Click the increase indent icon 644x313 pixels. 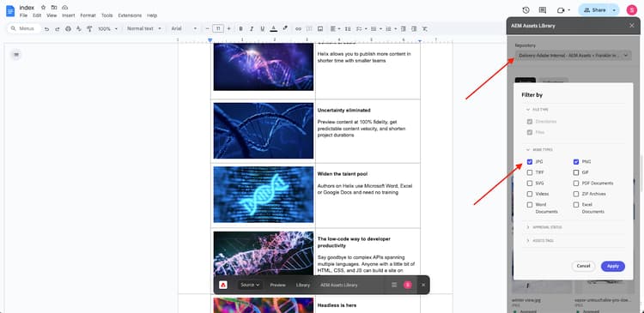pyautogui.click(x=414, y=28)
